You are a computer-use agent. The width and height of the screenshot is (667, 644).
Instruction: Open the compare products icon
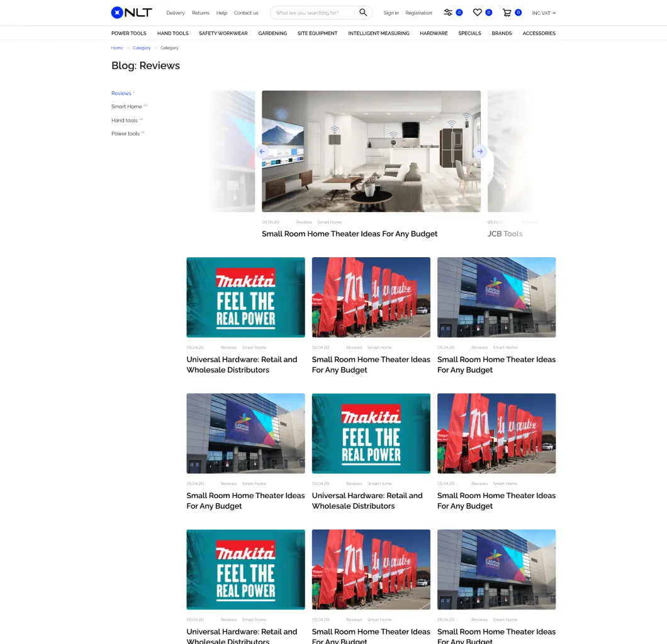(x=448, y=13)
